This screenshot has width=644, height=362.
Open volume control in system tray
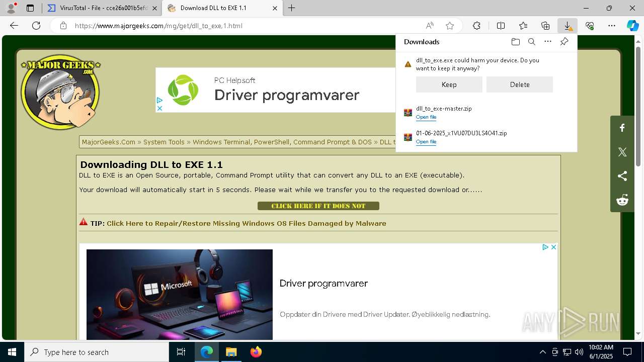coord(579,352)
